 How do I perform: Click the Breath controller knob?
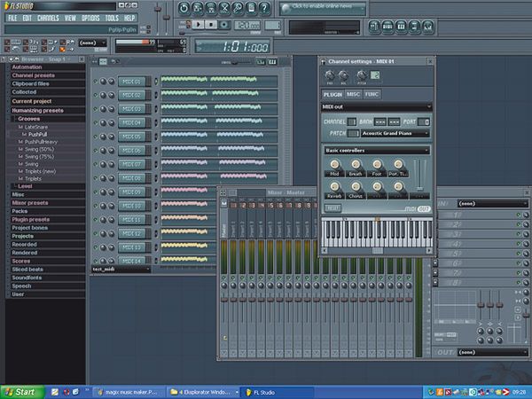[355, 165]
